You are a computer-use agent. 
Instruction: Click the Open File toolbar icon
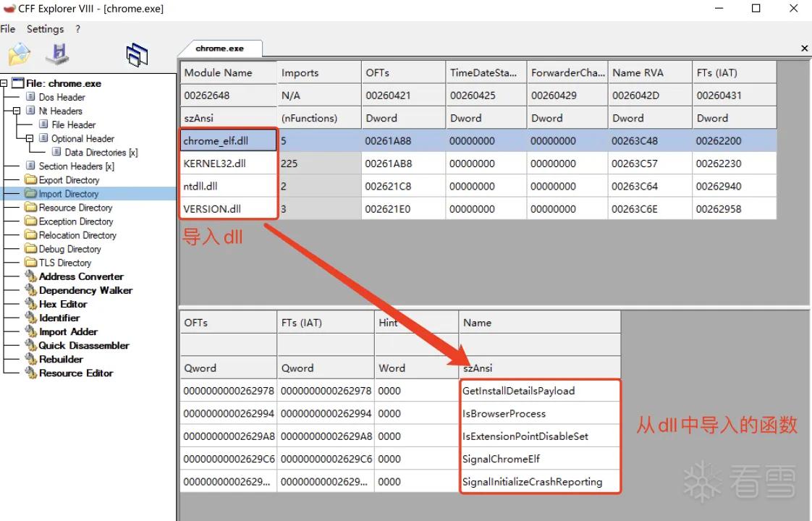tap(20, 54)
